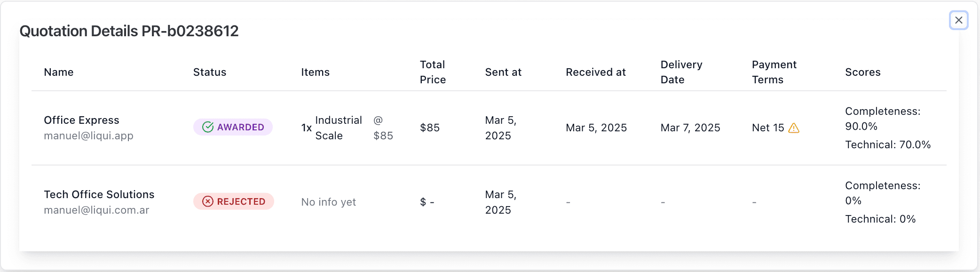This screenshot has width=980, height=272.
Task: Click the Delivery Date column header
Action: (681, 72)
